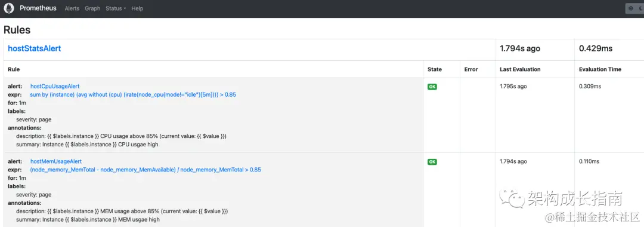
Task: Click the MEM usgae high summary
Action: click(x=88, y=220)
